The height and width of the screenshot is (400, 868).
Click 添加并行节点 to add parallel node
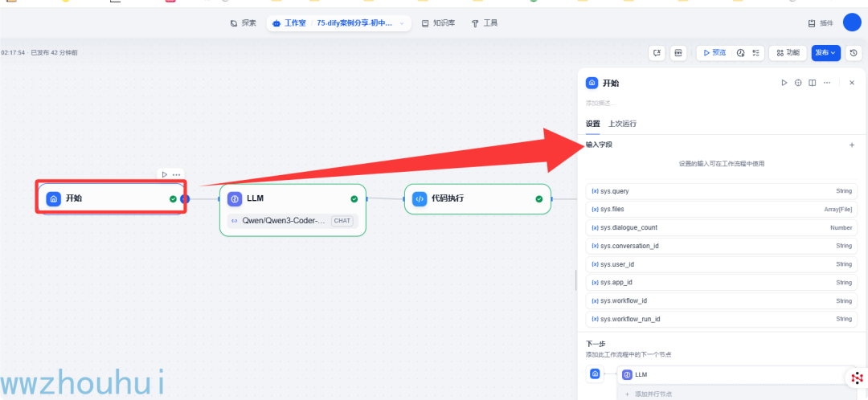tap(653, 394)
